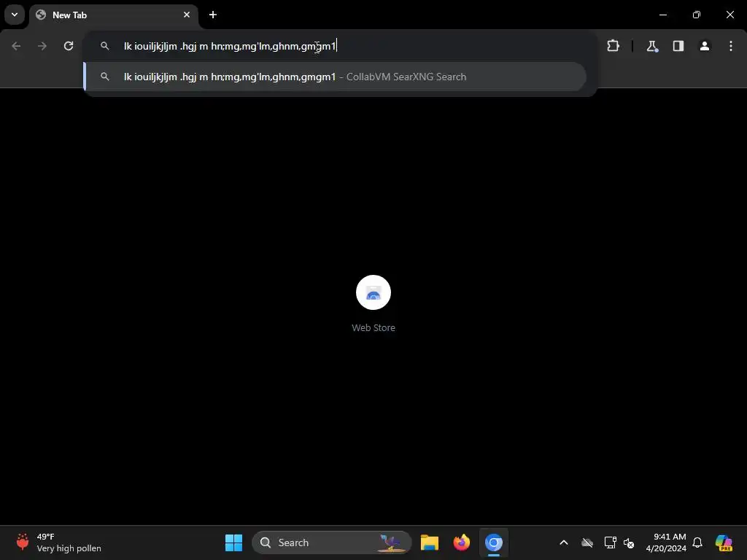Image resolution: width=747 pixels, height=560 pixels.
Task: Open the tab search dropdown arrow
Action: (15, 15)
